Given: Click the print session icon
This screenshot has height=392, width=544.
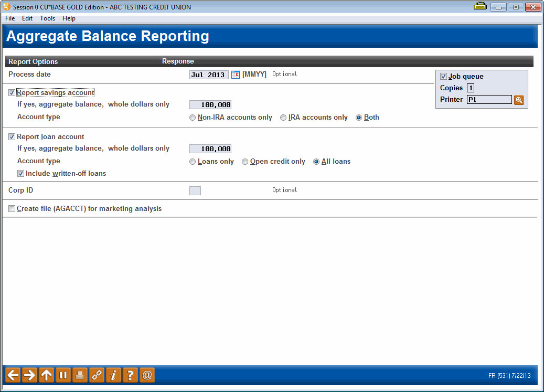Looking at the screenshot, I should click(x=80, y=375).
